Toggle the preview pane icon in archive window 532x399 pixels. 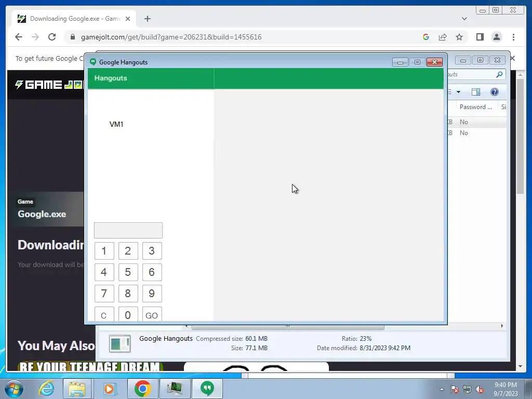[476, 92]
